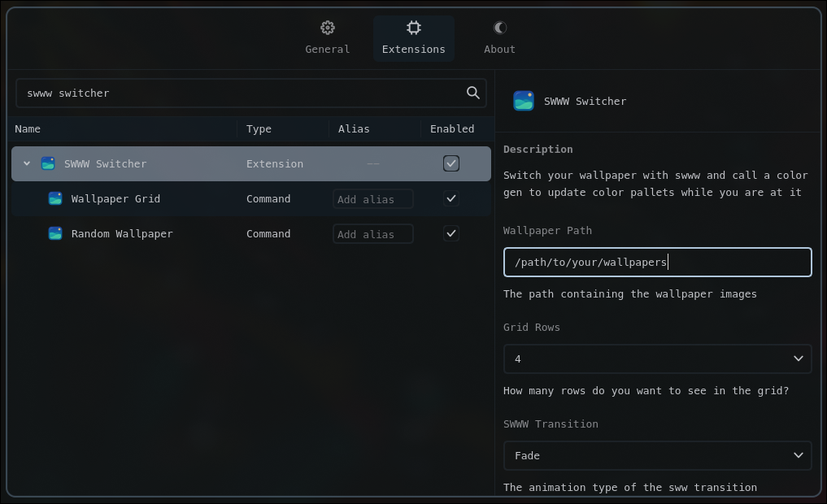Screen dimensions: 827x504
Task: Click Command type cell for Random Wallpaper
Action: pos(268,233)
